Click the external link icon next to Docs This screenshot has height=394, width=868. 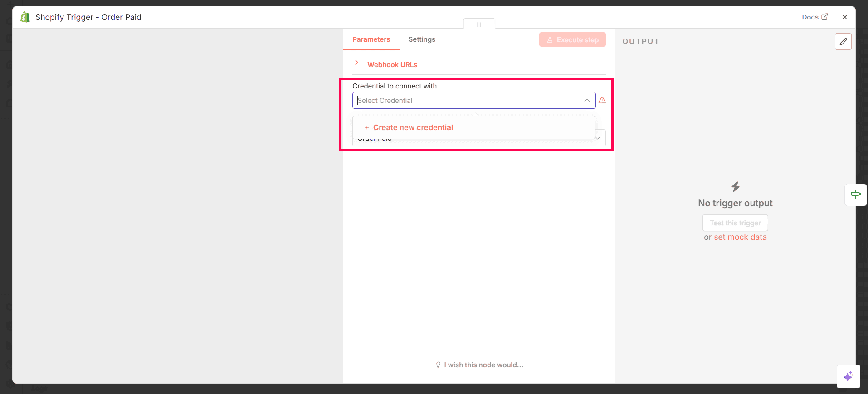click(824, 17)
